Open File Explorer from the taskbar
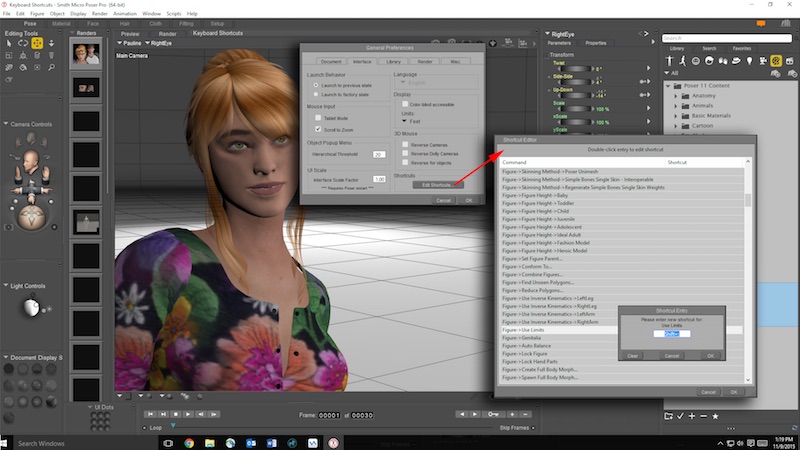 210,443
